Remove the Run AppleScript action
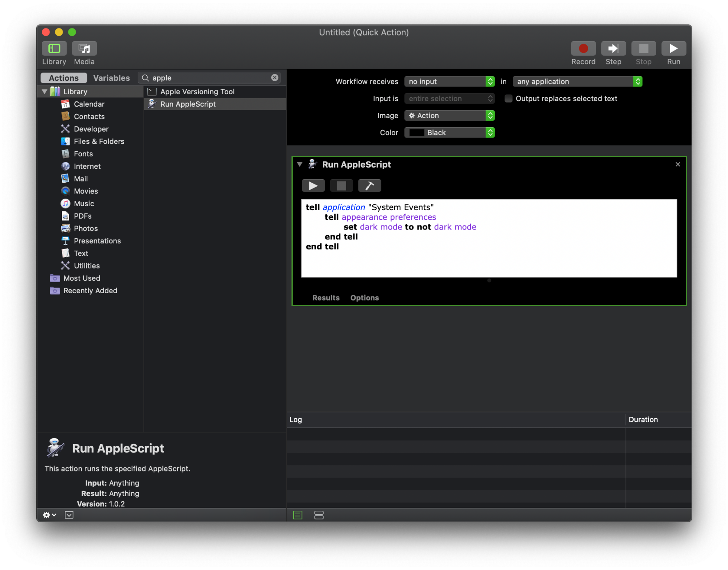Viewport: 728px width, 570px height. click(677, 164)
